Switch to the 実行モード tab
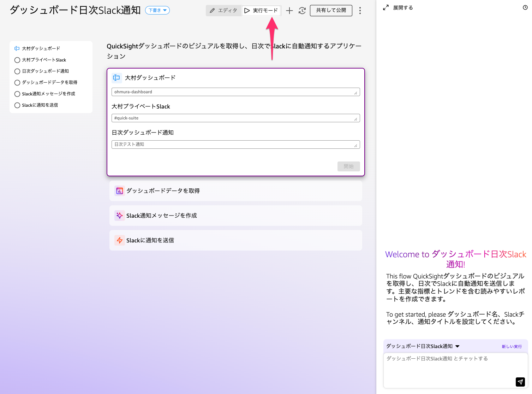The height and width of the screenshot is (394, 532). tap(261, 11)
